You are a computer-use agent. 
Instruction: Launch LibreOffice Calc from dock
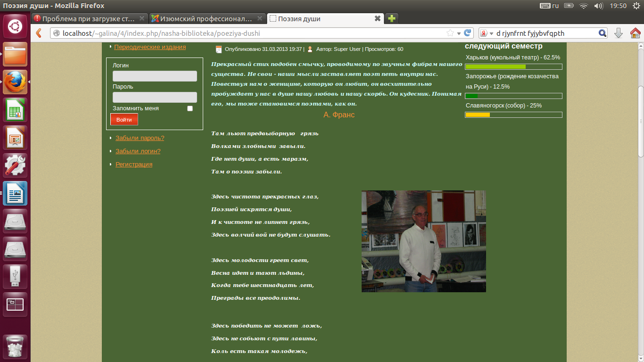(15, 110)
